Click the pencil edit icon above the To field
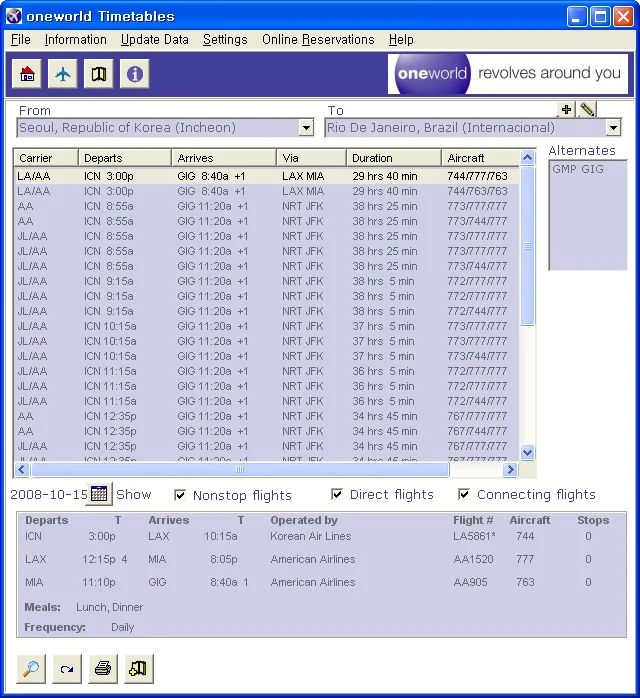Viewport: 640px width, 698px height. coord(587,109)
